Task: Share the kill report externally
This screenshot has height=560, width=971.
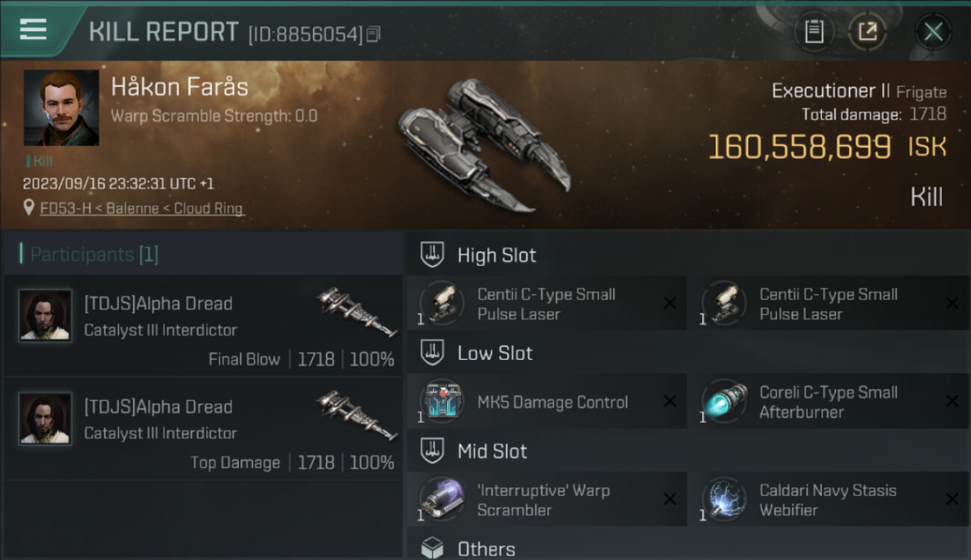Action: coord(866,32)
